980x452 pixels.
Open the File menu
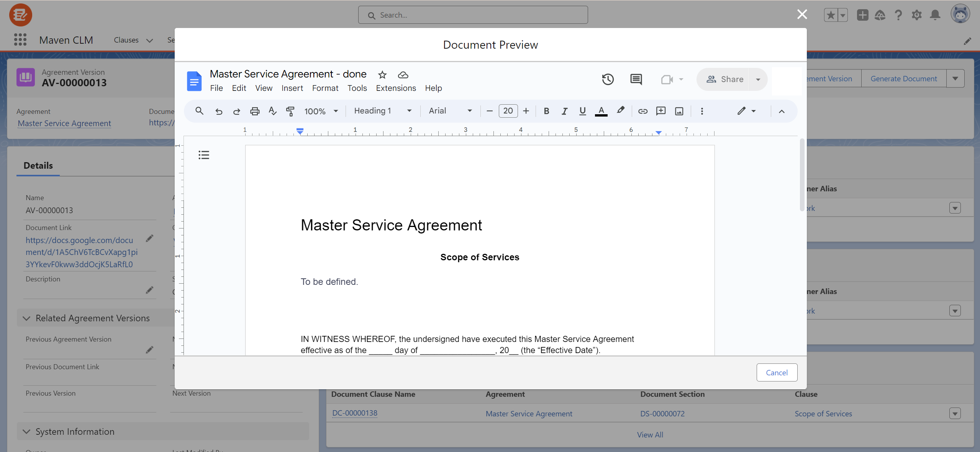[216, 88]
